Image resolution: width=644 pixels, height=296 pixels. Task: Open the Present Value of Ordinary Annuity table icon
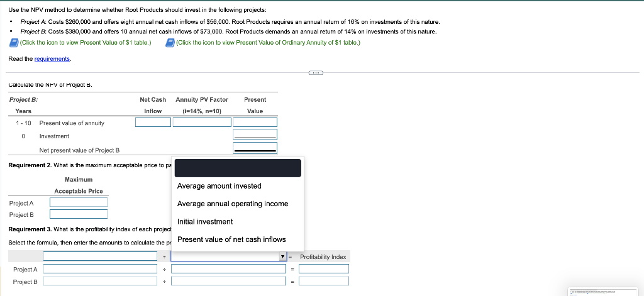[170, 43]
